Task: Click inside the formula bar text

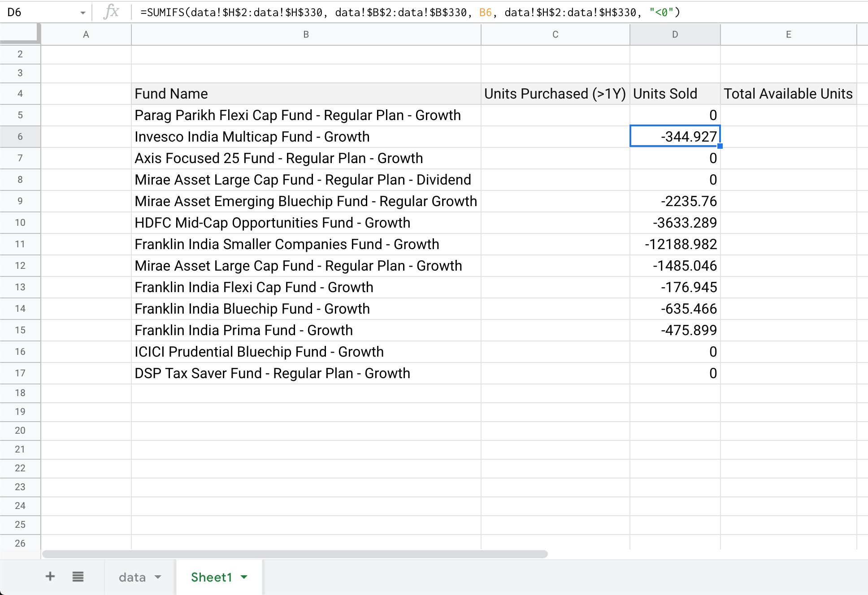Action: [x=410, y=12]
